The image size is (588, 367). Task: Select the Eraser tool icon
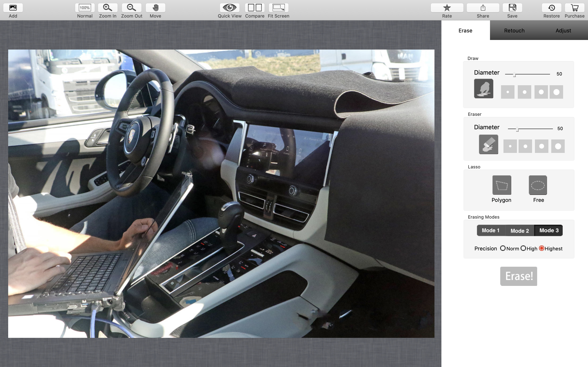[488, 144]
